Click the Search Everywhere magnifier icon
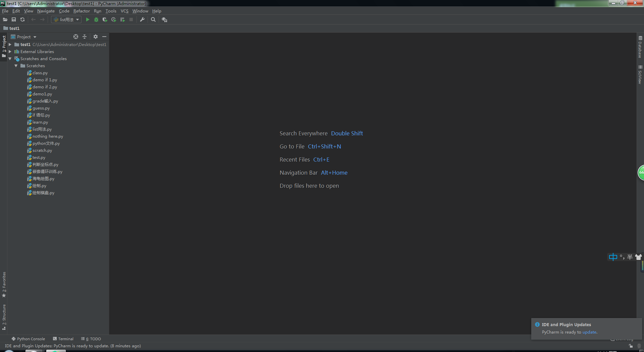This screenshot has height=352, width=644. (x=153, y=20)
